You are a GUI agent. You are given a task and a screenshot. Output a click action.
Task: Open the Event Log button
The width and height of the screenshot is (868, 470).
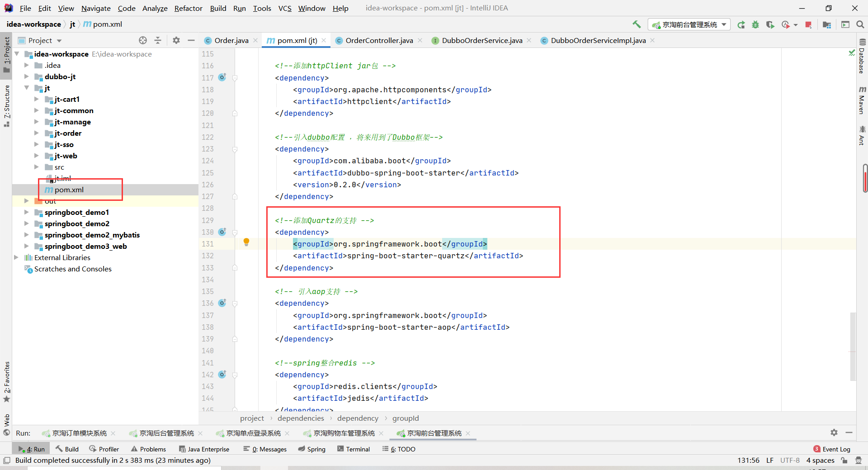pyautogui.click(x=832, y=449)
